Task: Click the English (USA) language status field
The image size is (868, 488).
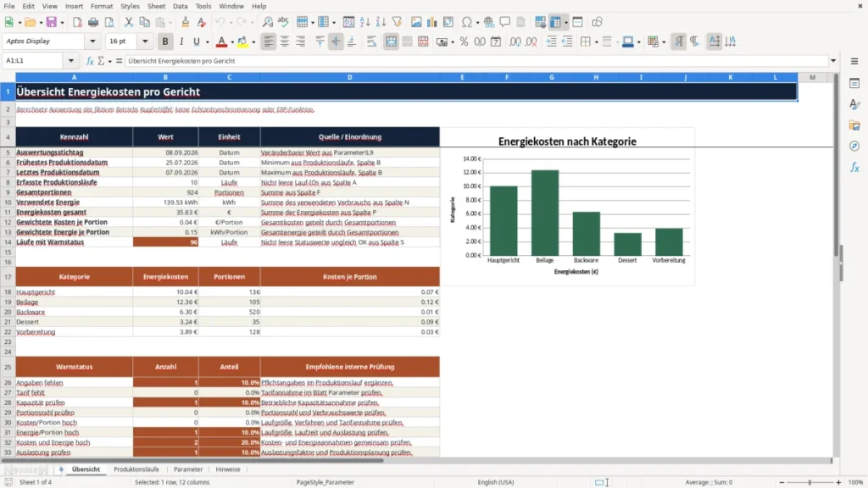Action: click(x=495, y=482)
